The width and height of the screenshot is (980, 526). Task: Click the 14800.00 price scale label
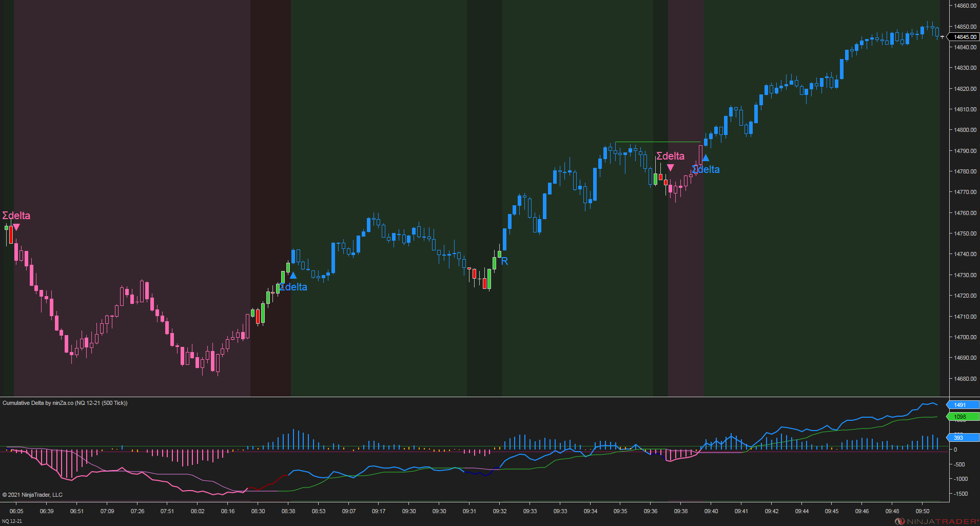(x=964, y=130)
